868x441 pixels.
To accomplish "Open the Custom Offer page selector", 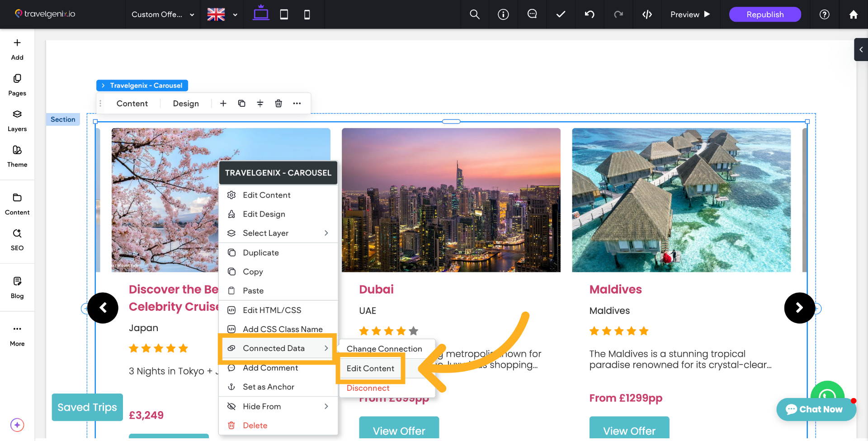I will tap(162, 14).
